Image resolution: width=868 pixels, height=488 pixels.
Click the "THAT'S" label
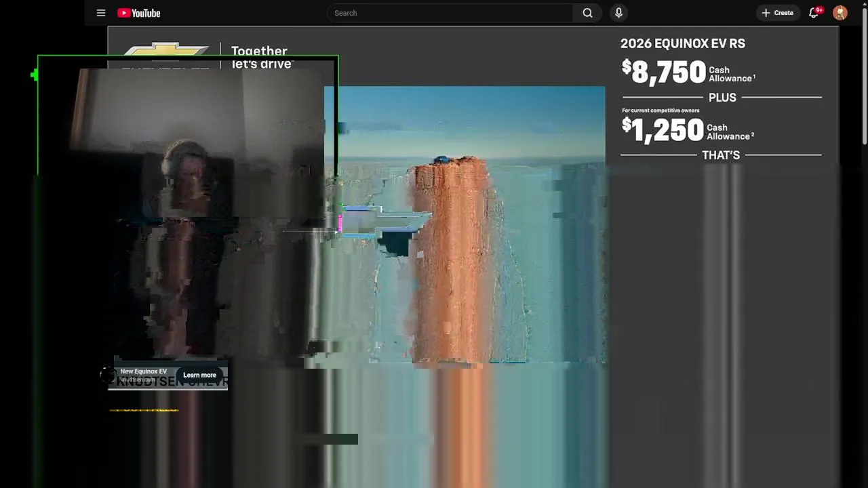pos(721,155)
